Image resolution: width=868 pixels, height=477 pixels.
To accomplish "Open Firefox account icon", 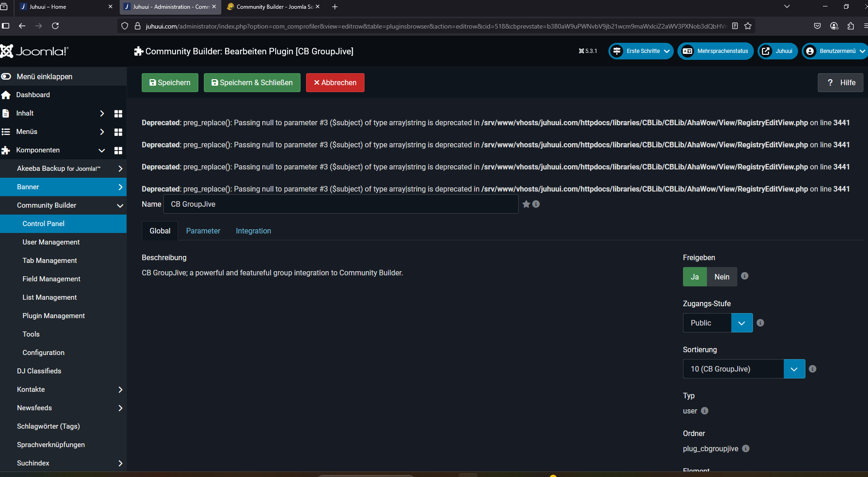I will coord(834,26).
